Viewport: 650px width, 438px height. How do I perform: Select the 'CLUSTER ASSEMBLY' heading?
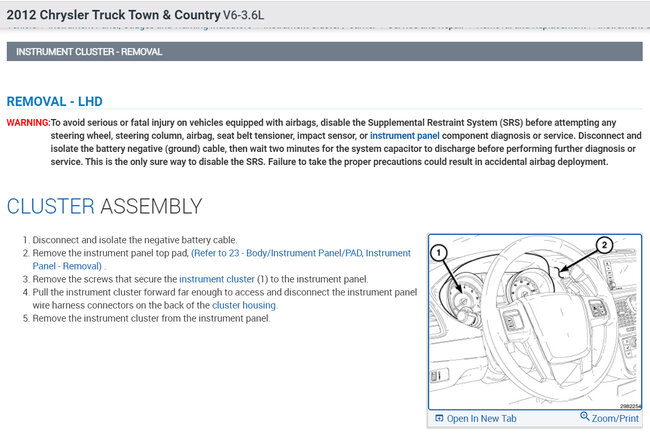pyautogui.click(x=104, y=206)
